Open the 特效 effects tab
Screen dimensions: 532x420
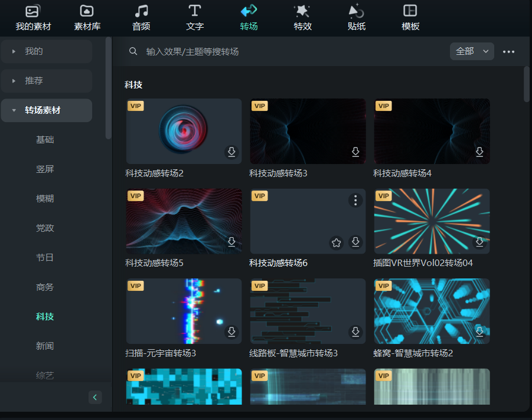tap(302, 18)
